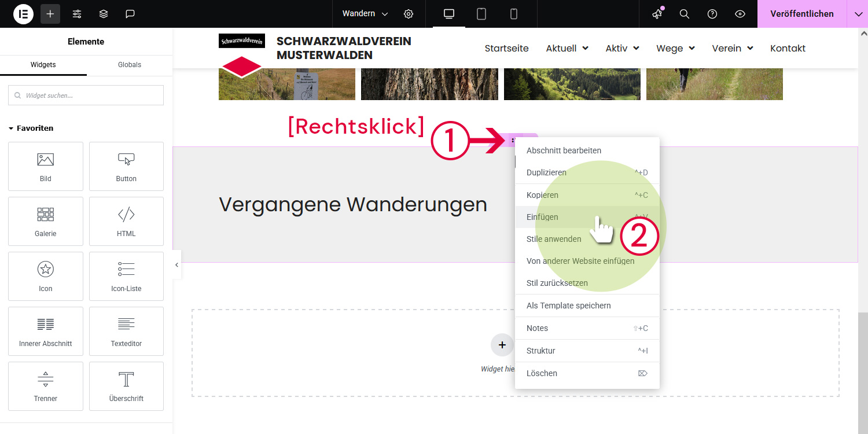Open the Structure layers icon
The image size is (868, 434).
[x=104, y=14]
